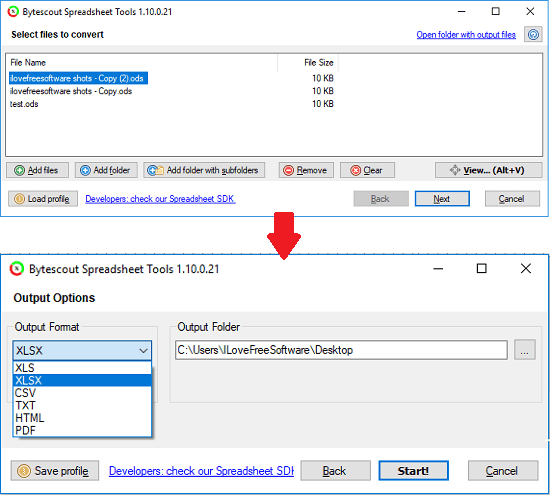The height and width of the screenshot is (495, 550).
Task: Choose XLS from Output Format list
Action: [82, 368]
